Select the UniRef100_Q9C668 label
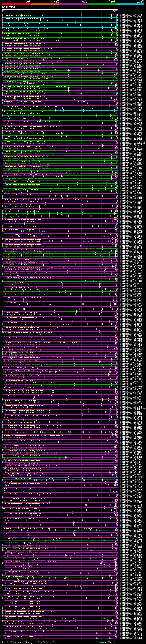The image size is (146, 644). (131, 30)
